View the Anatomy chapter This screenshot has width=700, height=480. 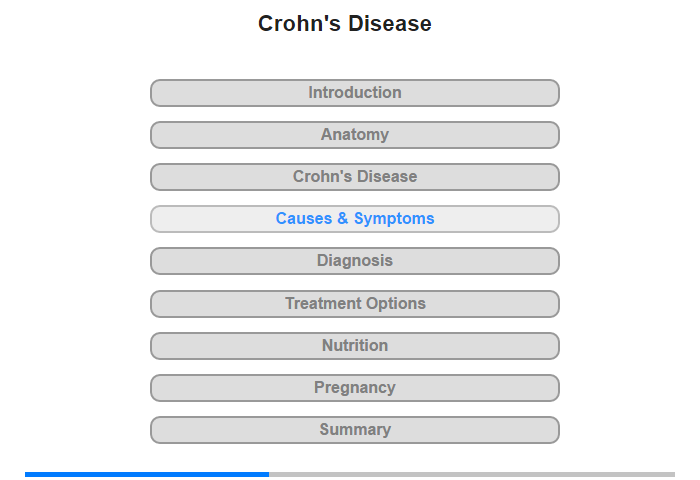(x=355, y=135)
